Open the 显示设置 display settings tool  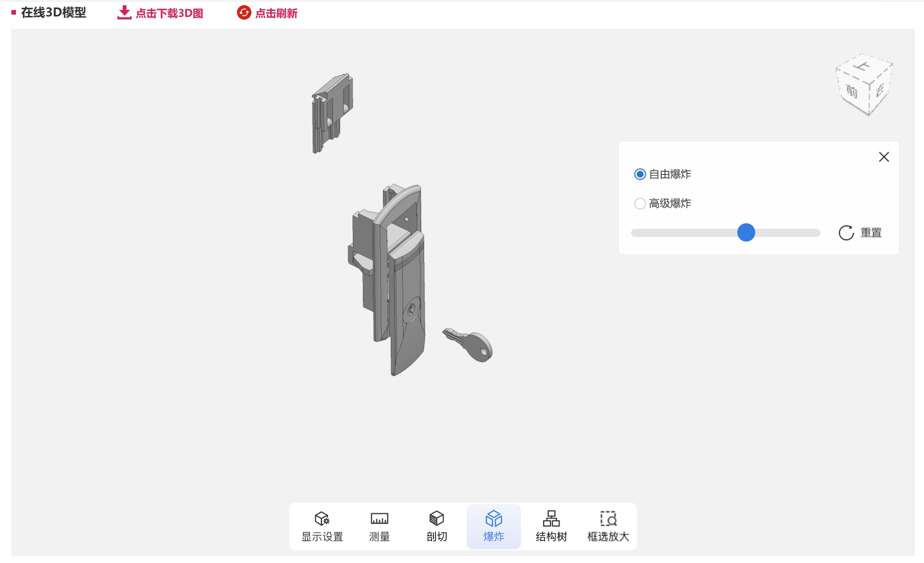click(322, 526)
